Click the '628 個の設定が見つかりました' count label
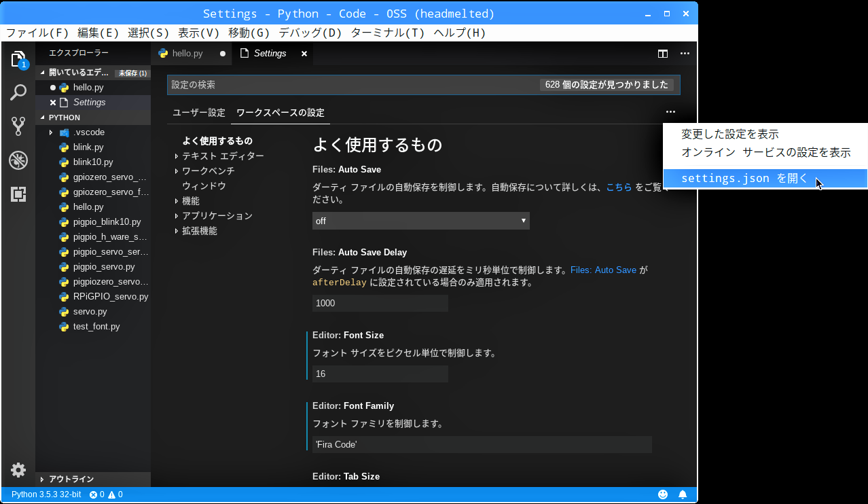This screenshot has width=868, height=504. (x=607, y=85)
